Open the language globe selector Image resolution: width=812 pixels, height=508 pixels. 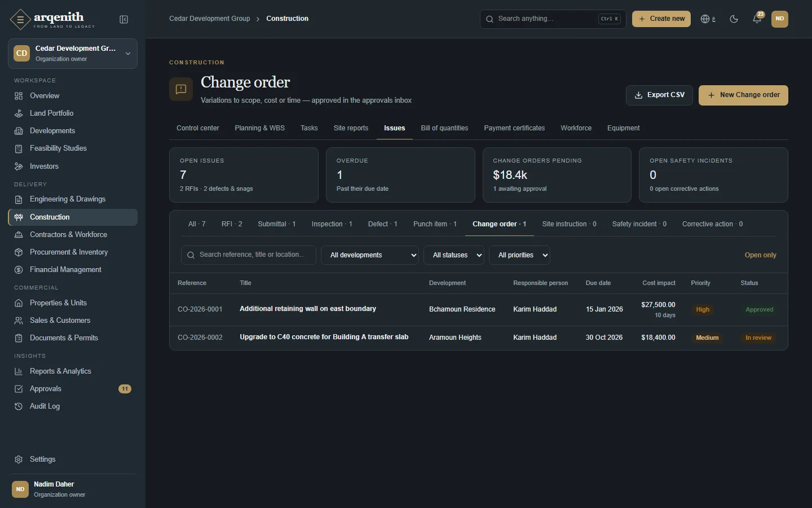click(x=708, y=19)
